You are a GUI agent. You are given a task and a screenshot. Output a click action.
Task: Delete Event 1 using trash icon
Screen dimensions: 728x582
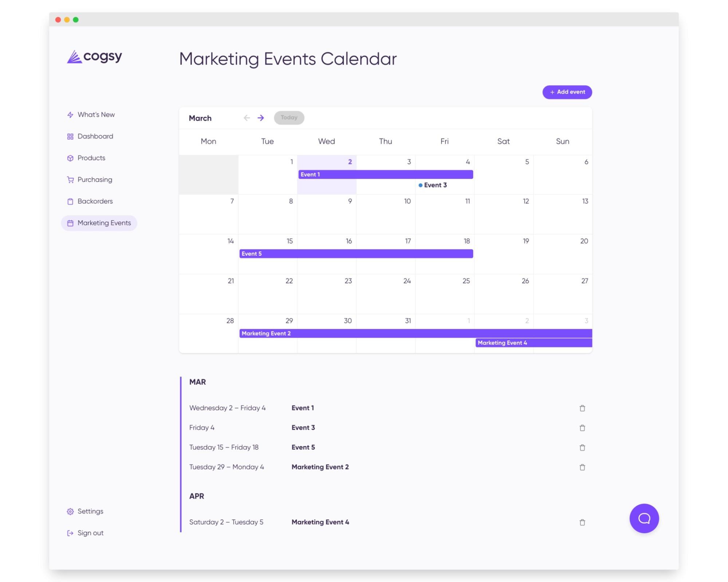click(582, 408)
